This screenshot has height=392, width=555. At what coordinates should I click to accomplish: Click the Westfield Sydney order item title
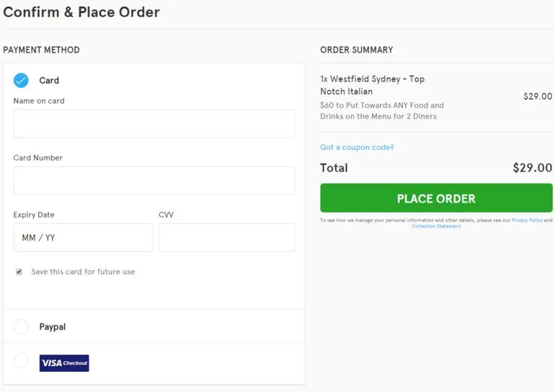372,85
